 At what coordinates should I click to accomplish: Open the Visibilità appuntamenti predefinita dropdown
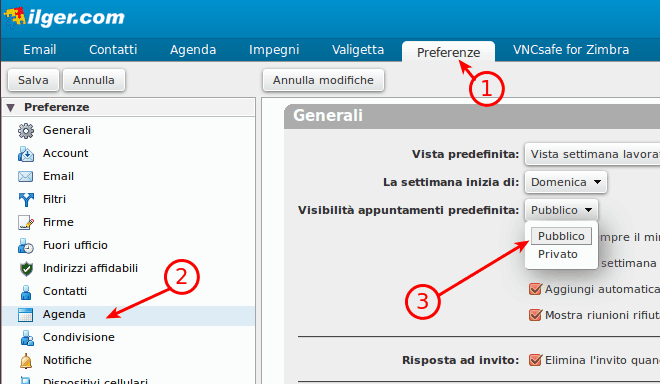point(561,210)
